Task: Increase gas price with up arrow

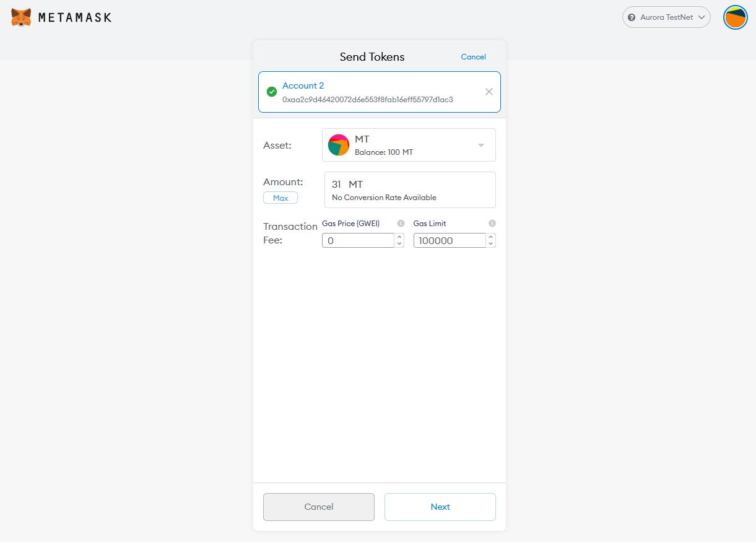Action: [399, 237]
